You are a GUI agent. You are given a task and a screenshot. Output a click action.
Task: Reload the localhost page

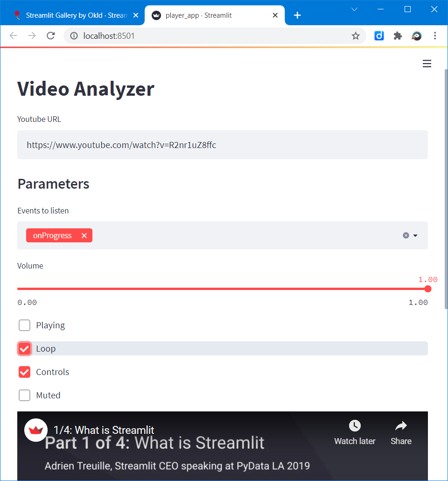(x=50, y=35)
